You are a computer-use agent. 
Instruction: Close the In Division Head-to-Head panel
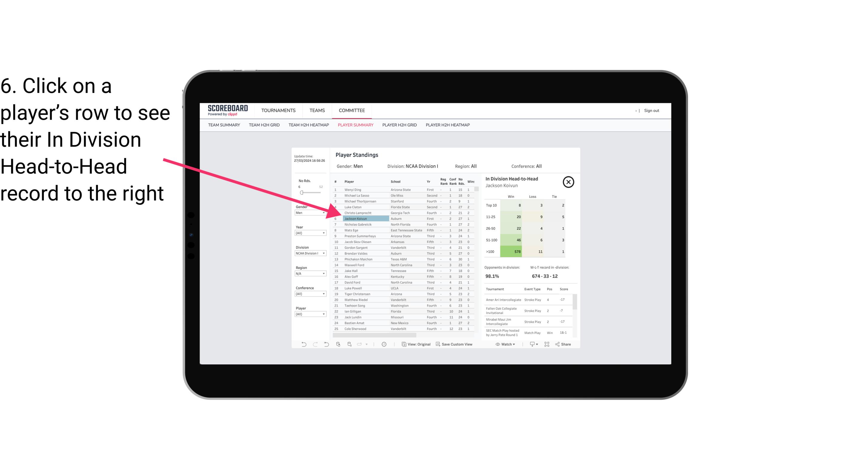tap(568, 182)
